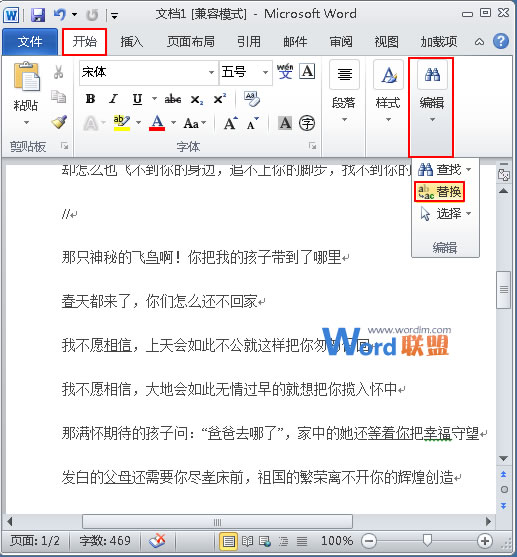
Task: Open font color dropdown arrow
Action: pyautogui.click(x=173, y=123)
